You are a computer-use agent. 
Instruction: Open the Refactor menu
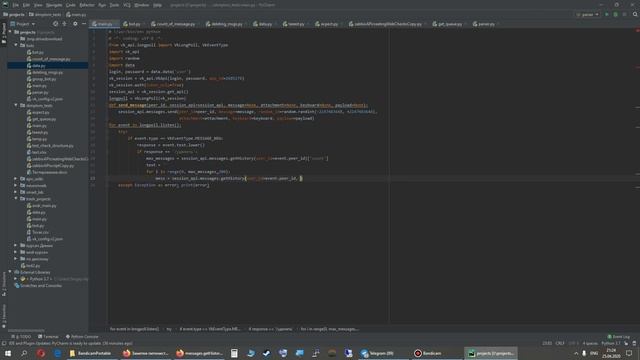87,5
